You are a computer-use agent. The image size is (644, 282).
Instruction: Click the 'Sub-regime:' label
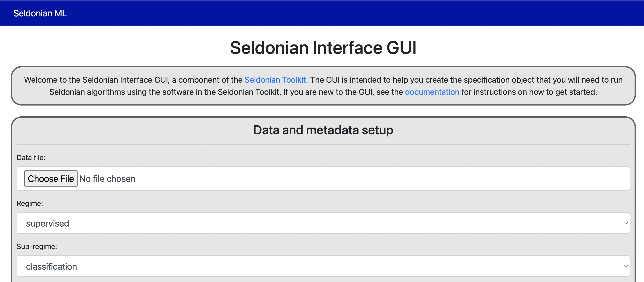coord(37,247)
